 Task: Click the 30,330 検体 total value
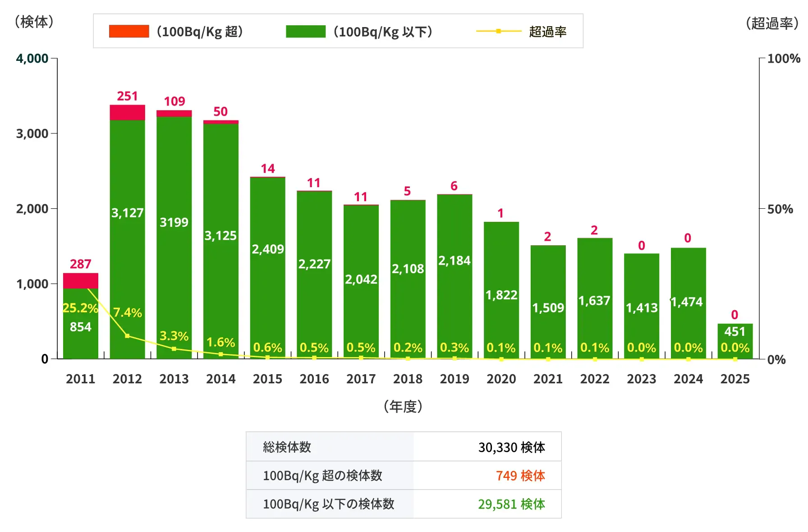511,447
